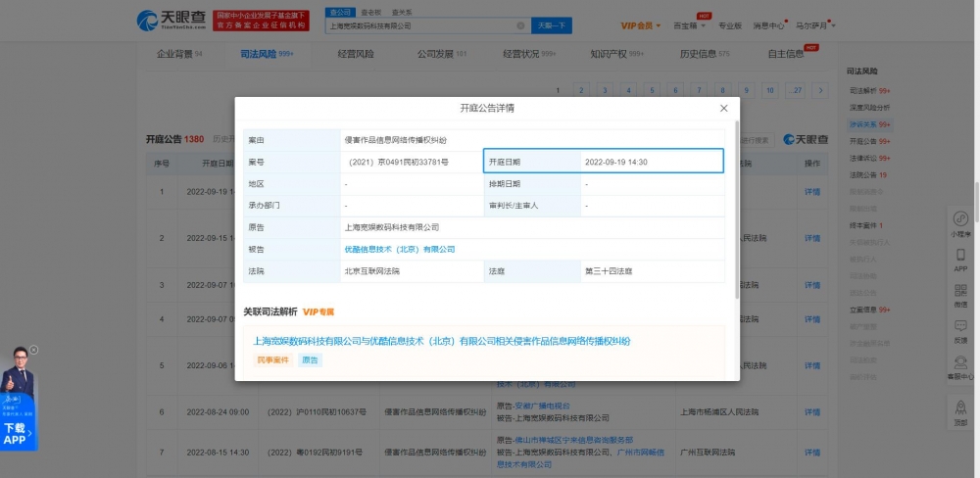The height and width of the screenshot is (478, 980).
Task: Open plaintiff link 佛山市禅城区宁来信息咨询服务部
Action: coord(574,441)
